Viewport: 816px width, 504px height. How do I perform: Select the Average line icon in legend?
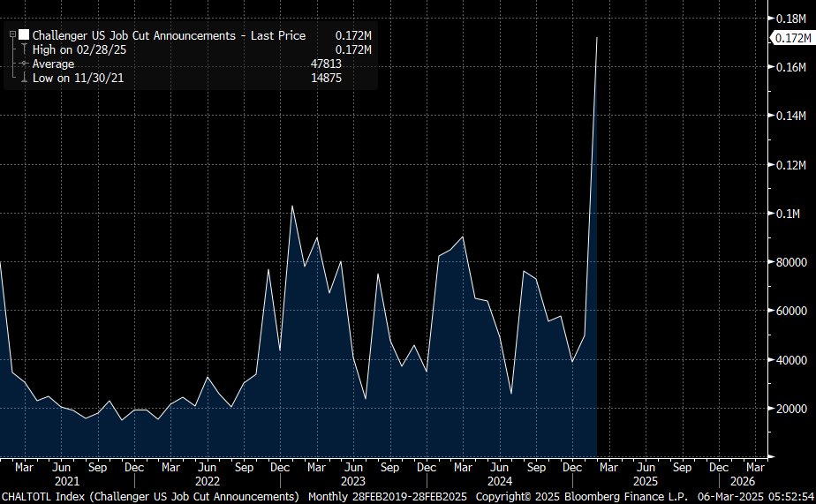click(x=24, y=64)
